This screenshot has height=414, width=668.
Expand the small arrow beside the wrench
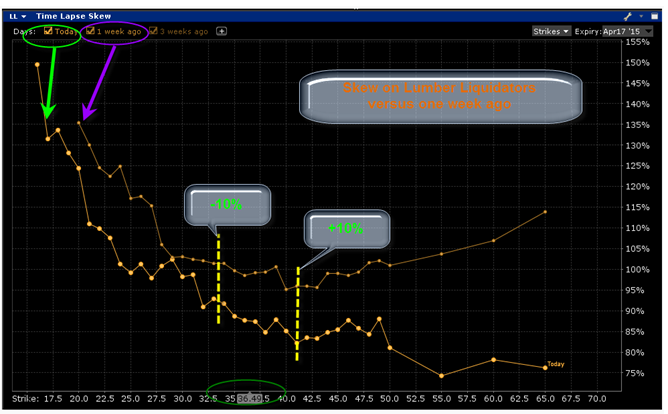pyautogui.click(x=641, y=17)
